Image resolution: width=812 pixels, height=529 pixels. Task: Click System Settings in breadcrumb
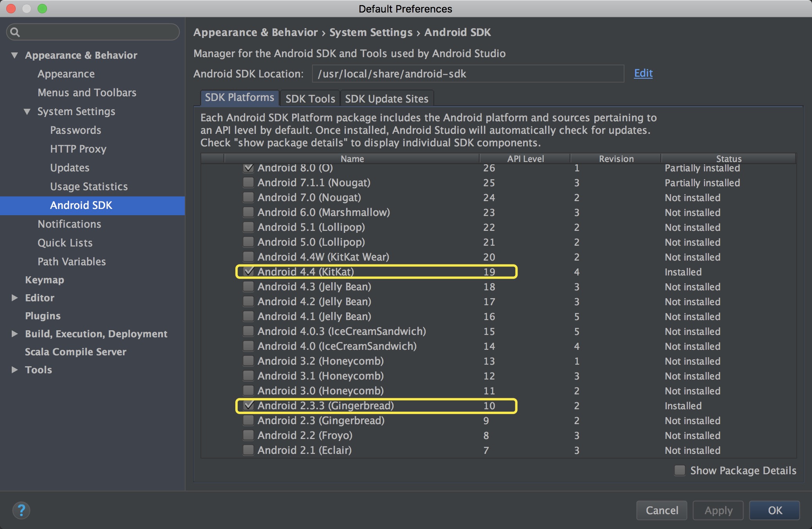371,32
